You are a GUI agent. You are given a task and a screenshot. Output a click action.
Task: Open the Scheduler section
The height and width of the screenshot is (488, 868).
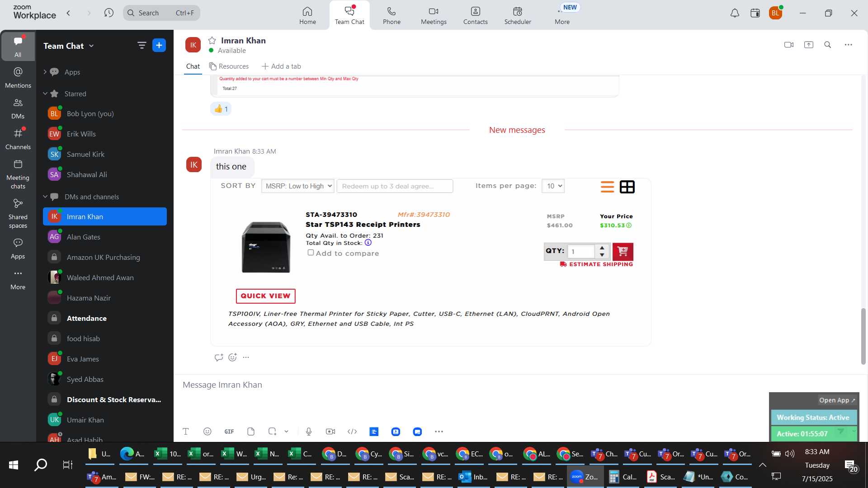coord(518,15)
